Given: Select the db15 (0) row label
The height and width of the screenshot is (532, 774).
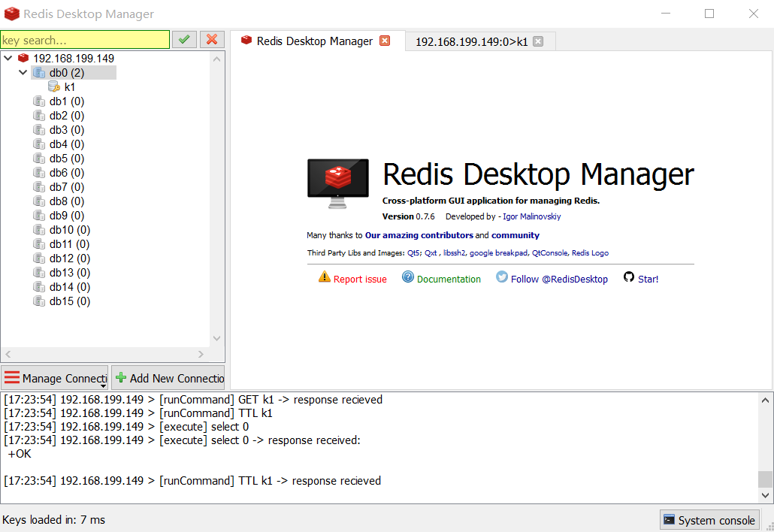Looking at the screenshot, I should [x=70, y=301].
